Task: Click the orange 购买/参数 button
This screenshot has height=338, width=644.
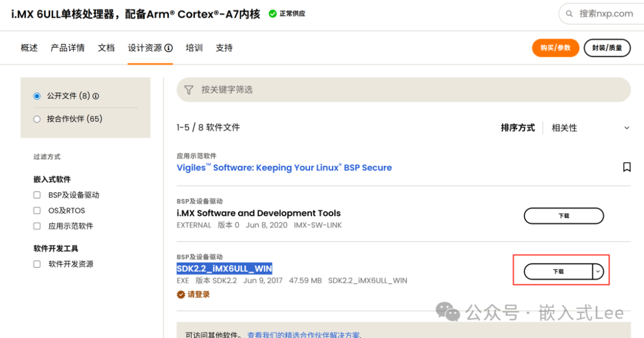Action: [555, 48]
